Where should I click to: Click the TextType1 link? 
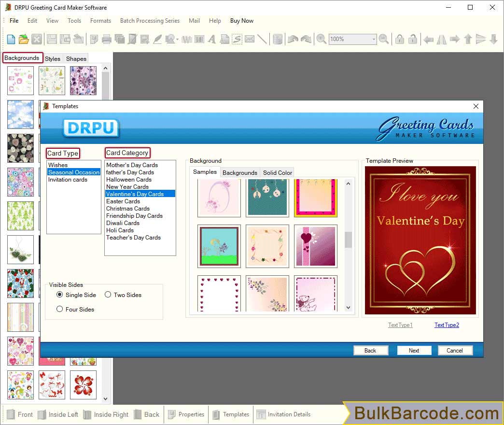pos(400,325)
